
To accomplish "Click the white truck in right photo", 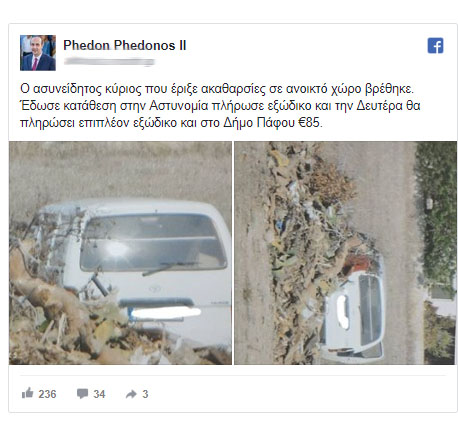I will tap(353, 315).
